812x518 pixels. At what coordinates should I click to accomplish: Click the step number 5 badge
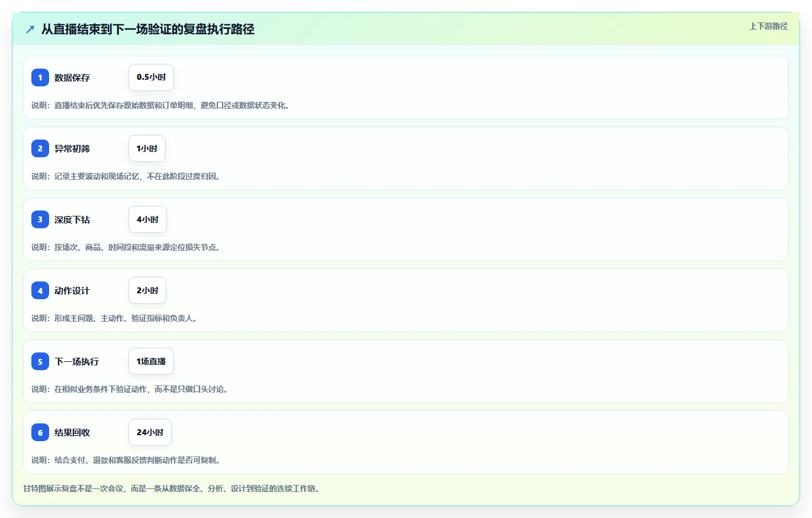click(40, 361)
